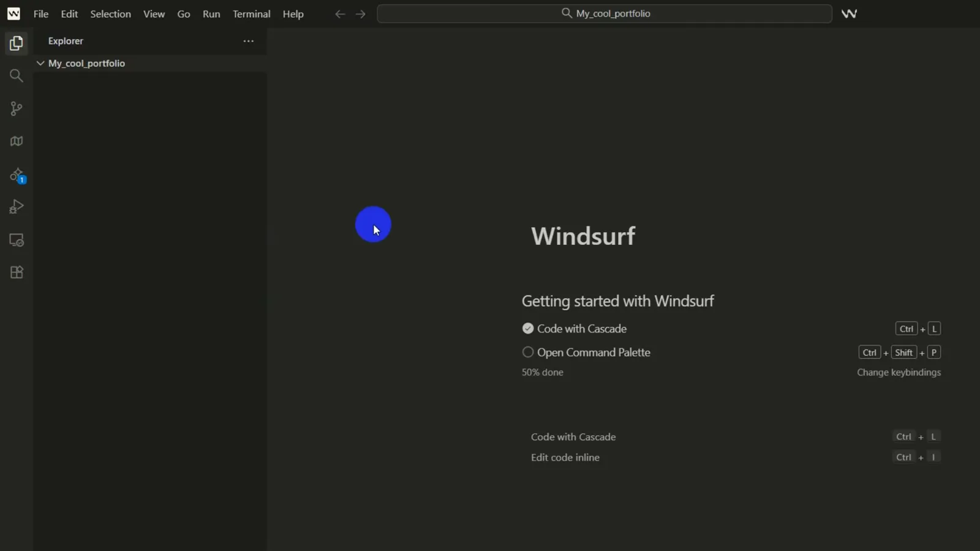Click the My_cool_portfolio command center search box
This screenshot has height=551, width=980.
[605, 13]
